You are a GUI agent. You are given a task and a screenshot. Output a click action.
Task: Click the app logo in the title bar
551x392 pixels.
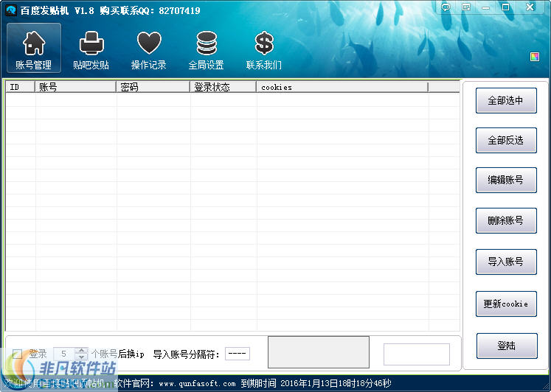click(x=11, y=10)
